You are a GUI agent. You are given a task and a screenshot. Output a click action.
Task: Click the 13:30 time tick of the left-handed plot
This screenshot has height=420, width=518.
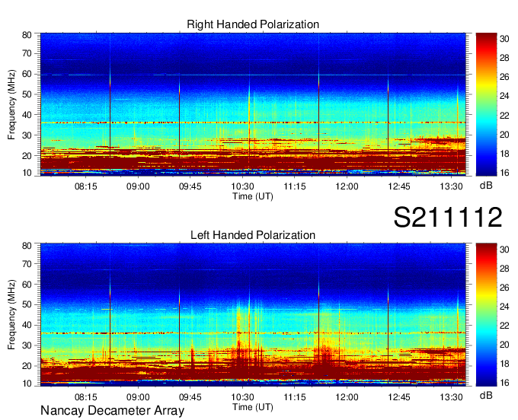point(451,397)
